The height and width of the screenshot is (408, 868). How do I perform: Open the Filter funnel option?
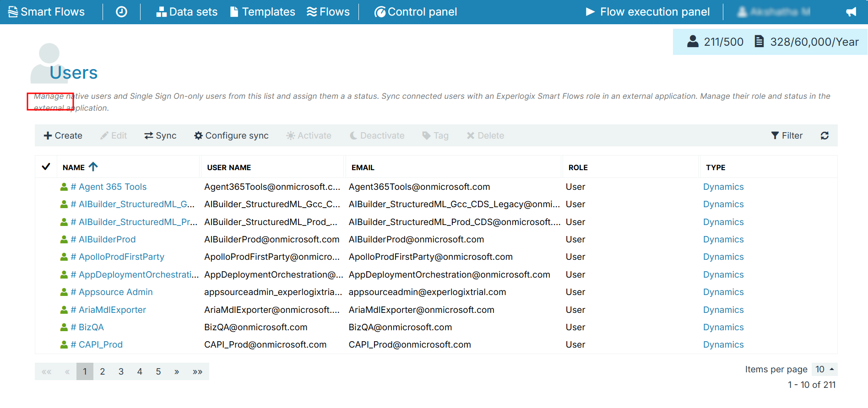787,135
